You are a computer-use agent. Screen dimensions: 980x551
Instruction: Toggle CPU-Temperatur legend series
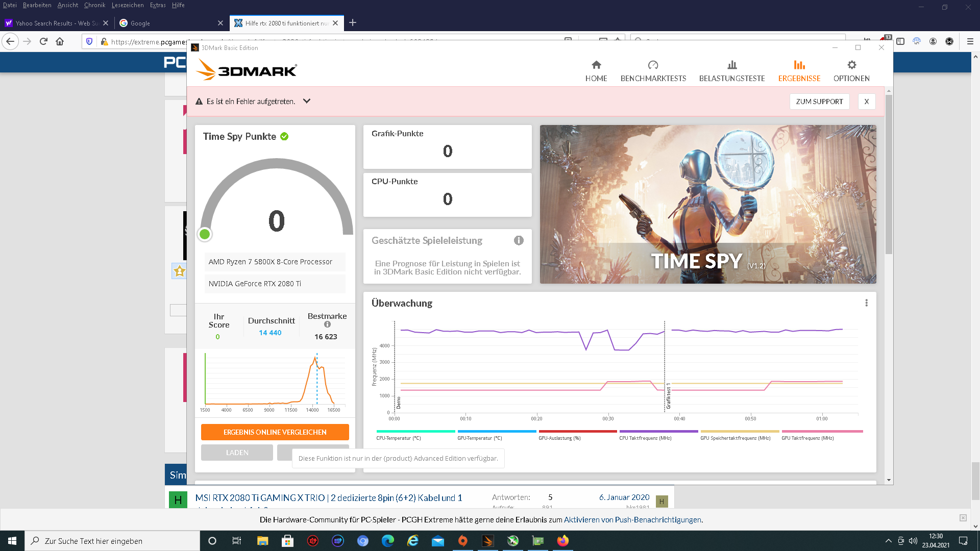[x=399, y=438]
